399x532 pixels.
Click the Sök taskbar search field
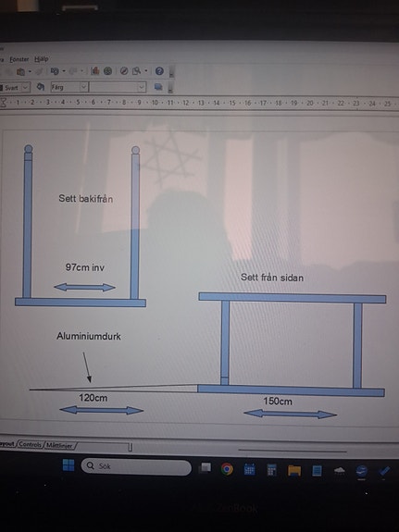point(136,467)
